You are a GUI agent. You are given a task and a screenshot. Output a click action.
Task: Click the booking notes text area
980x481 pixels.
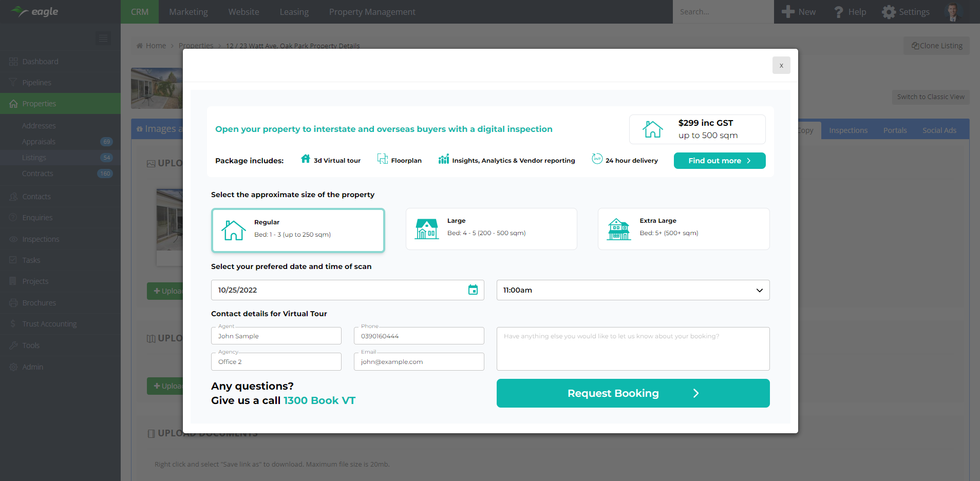pyautogui.click(x=632, y=349)
